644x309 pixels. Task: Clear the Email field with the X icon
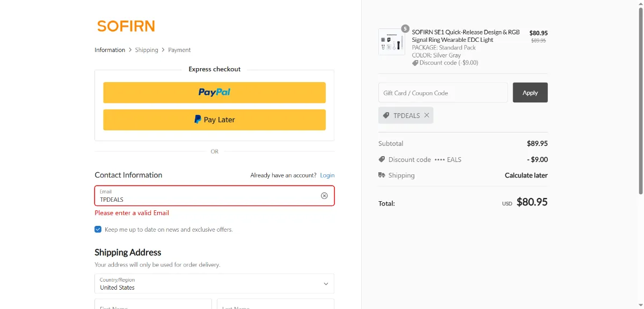pyautogui.click(x=324, y=196)
